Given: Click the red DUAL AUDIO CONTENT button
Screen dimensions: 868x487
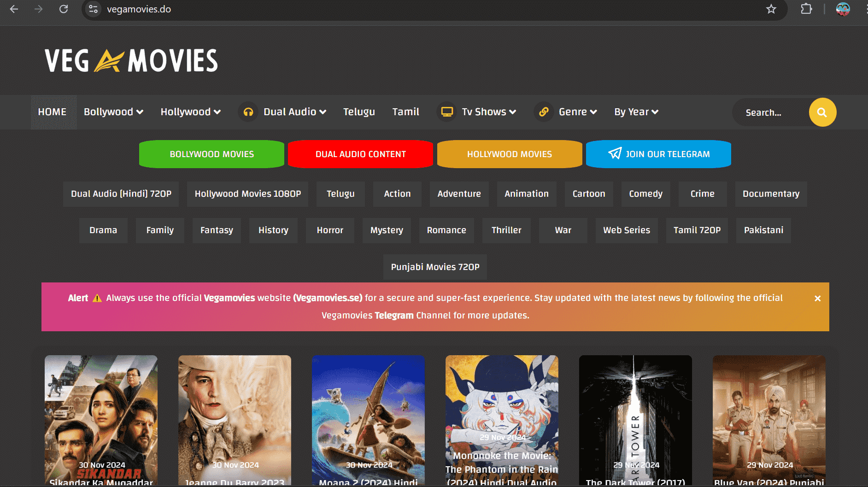Looking at the screenshot, I should (361, 154).
